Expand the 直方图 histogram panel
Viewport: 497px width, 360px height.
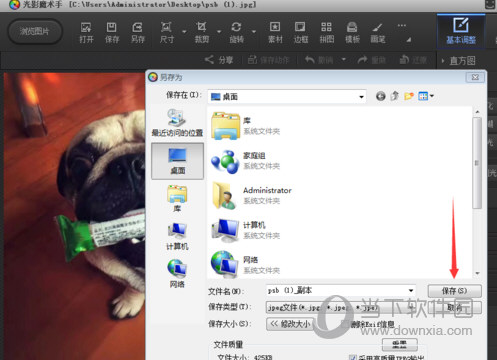pos(459,61)
